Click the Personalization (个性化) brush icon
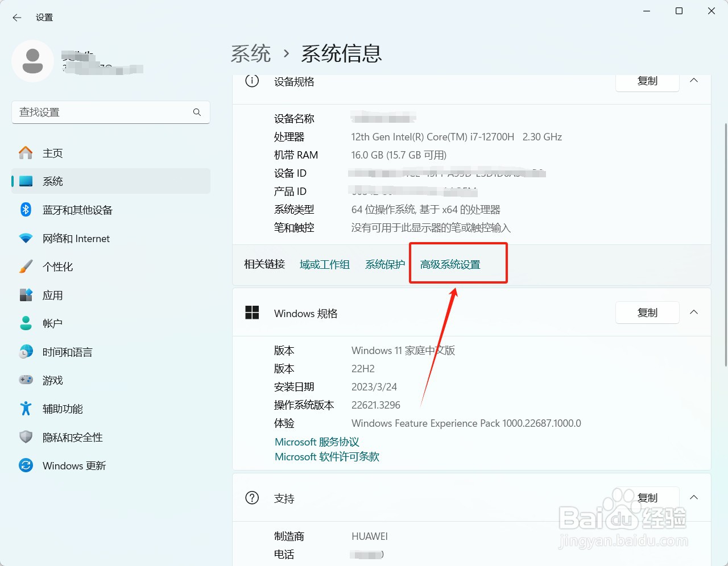This screenshot has height=566, width=728. [26, 267]
